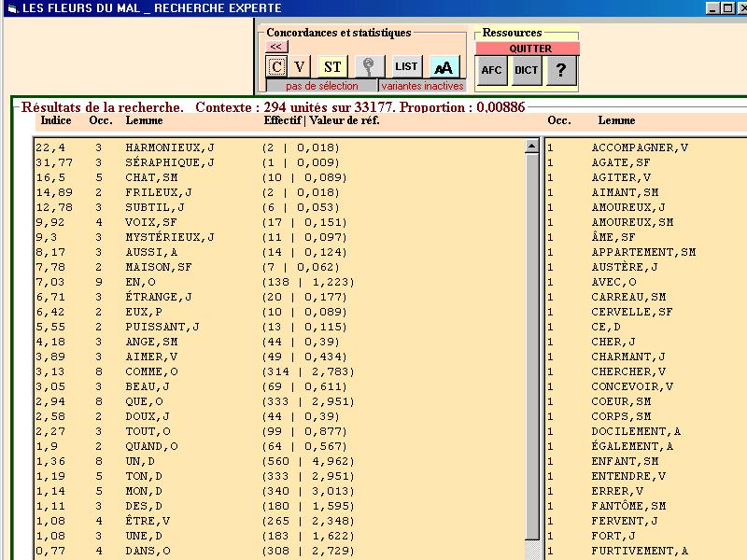Select the ANGE,SM row
The width and height of the screenshot is (747, 560).
click(278, 342)
